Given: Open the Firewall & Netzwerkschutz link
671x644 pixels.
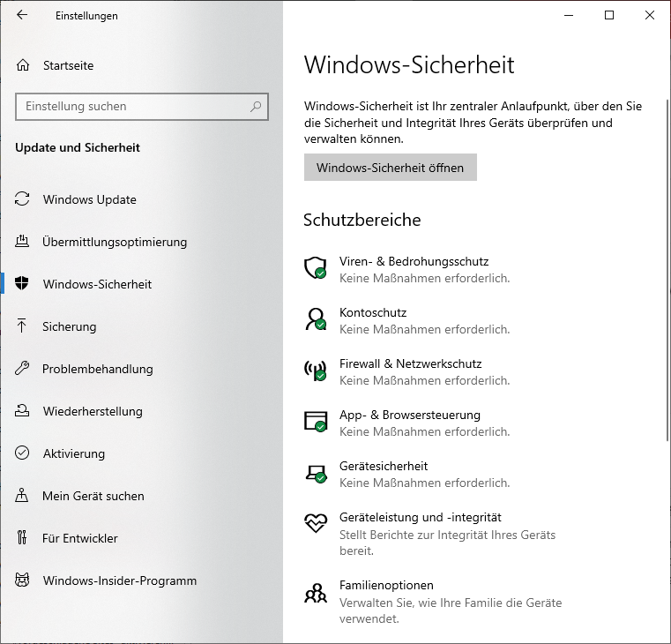Looking at the screenshot, I should coord(410,364).
